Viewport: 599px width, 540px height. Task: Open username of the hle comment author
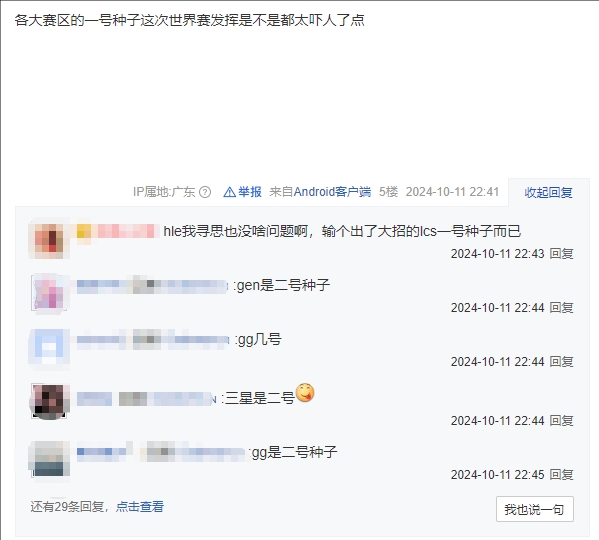click(118, 231)
